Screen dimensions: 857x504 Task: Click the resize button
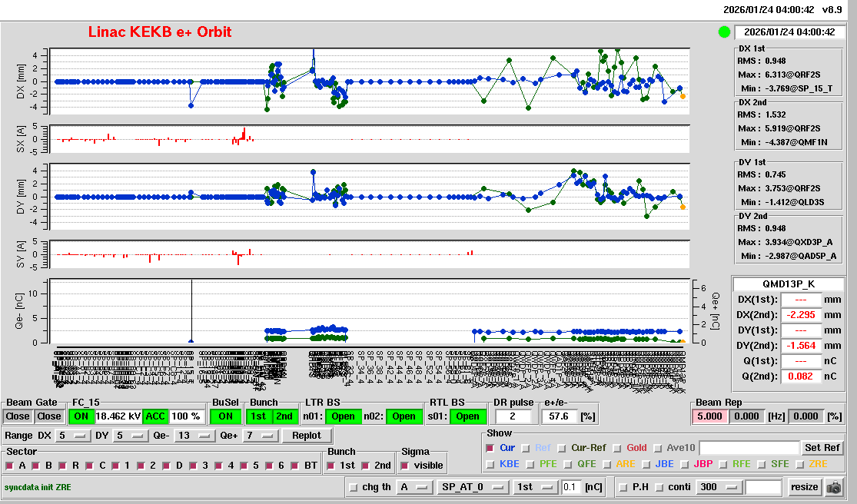coord(804,487)
